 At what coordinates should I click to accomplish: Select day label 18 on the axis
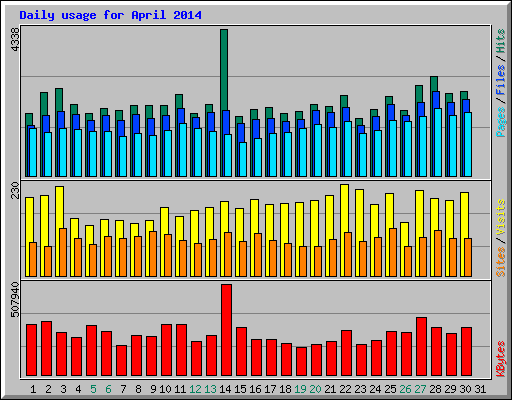tap(285, 389)
